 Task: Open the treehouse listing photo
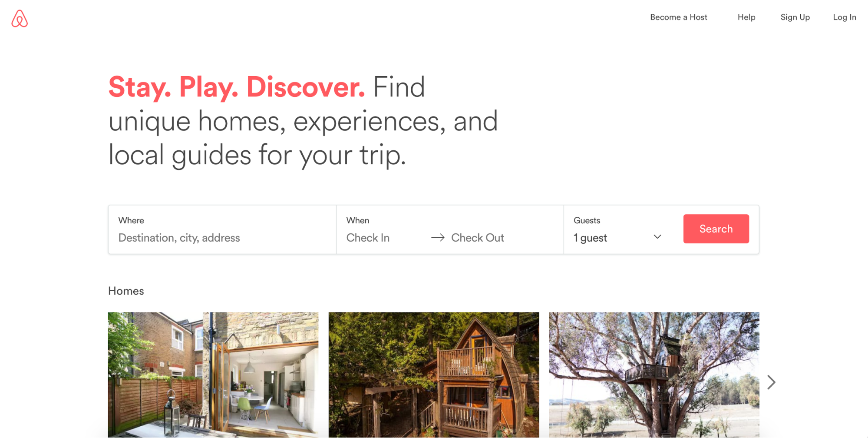(654, 375)
